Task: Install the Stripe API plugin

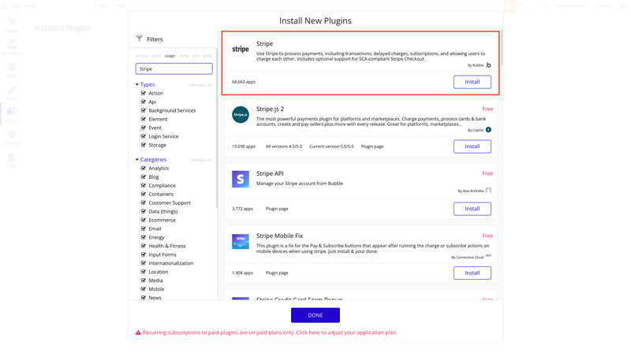Action: click(472, 209)
